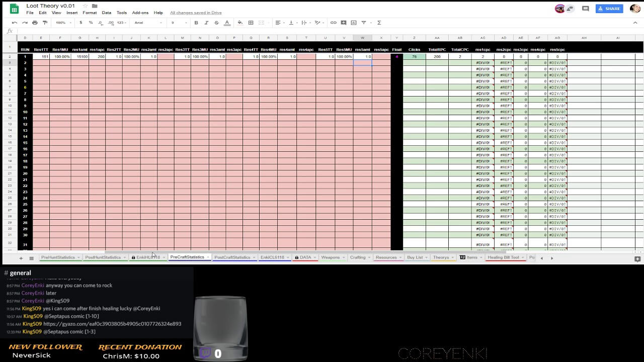This screenshot has width=644, height=362.
Task: Toggle italic formatting
Action: [206, 23]
